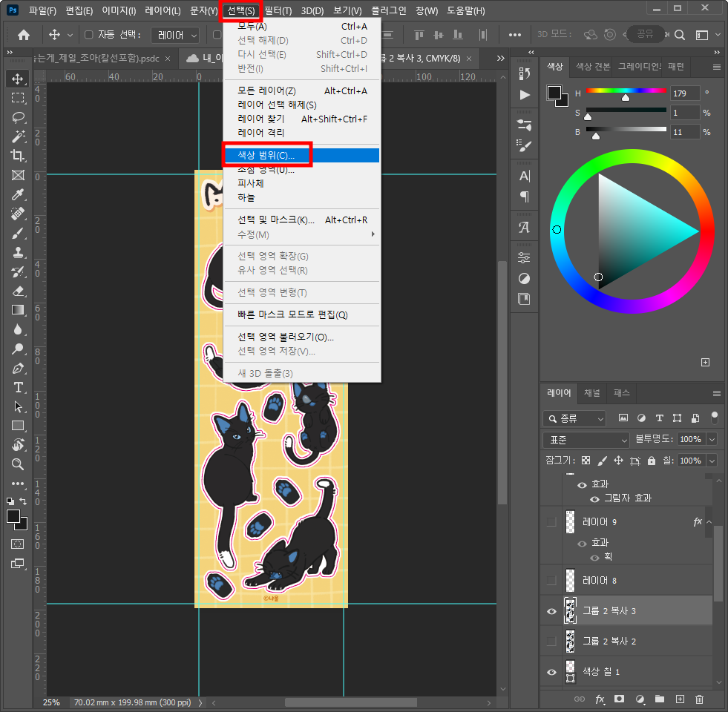This screenshot has height=712, width=728.
Task: Open Paragraph panel icon
Action: pos(524,197)
